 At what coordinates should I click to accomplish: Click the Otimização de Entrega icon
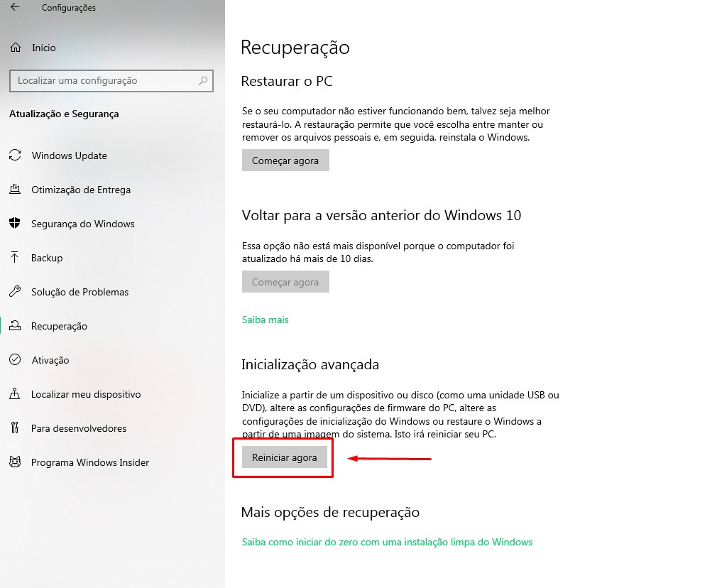(15, 189)
